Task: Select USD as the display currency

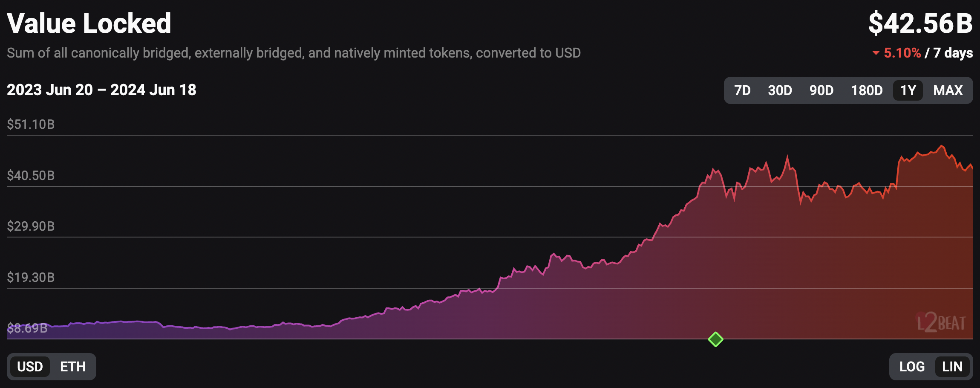Action: pyautogui.click(x=30, y=367)
